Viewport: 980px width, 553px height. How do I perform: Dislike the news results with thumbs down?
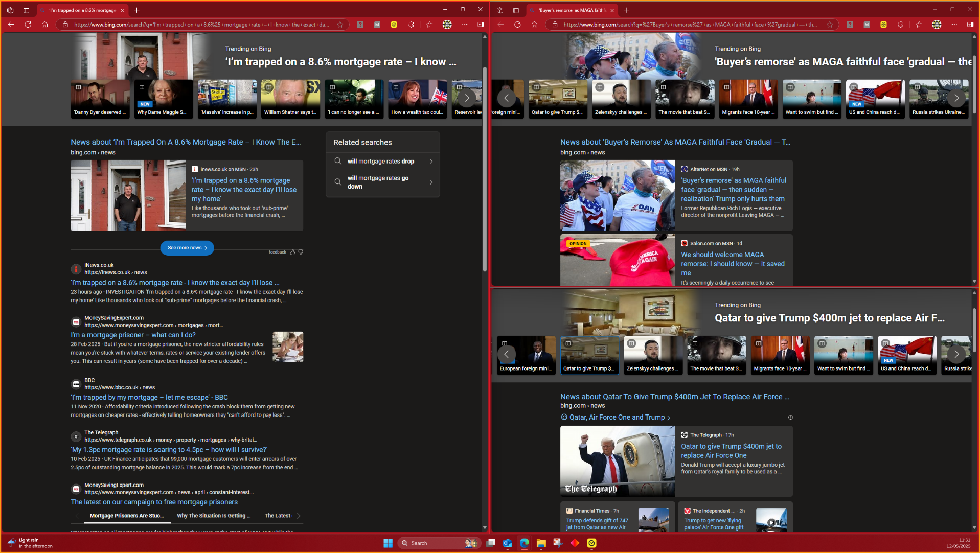coord(301,252)
